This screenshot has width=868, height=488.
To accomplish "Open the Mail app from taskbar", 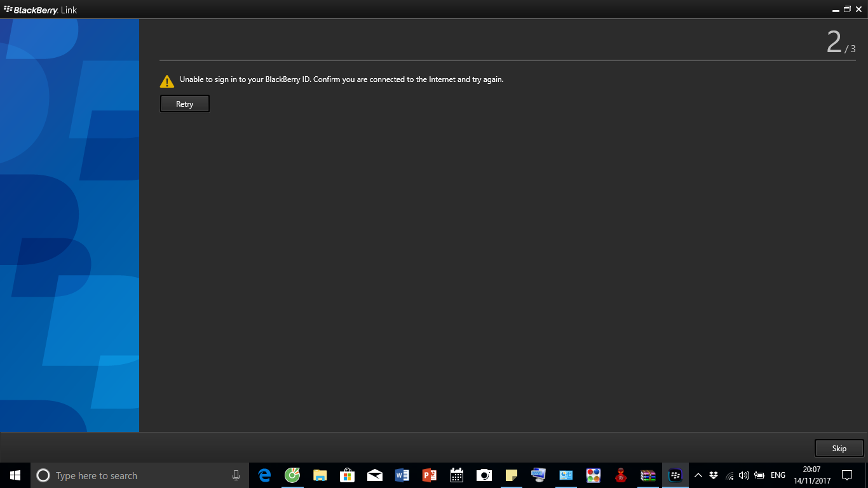I will [x=375, y=475].
